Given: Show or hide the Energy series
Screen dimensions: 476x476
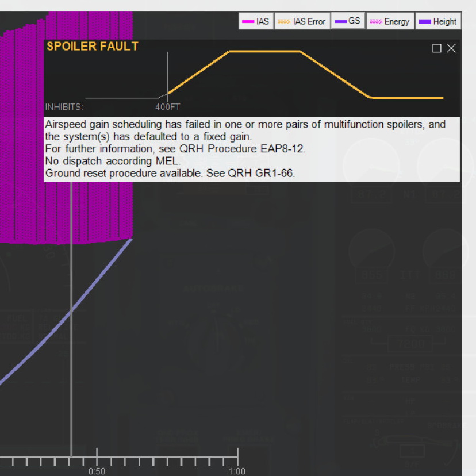Looking at the screenshot, I should coord(390,21).
